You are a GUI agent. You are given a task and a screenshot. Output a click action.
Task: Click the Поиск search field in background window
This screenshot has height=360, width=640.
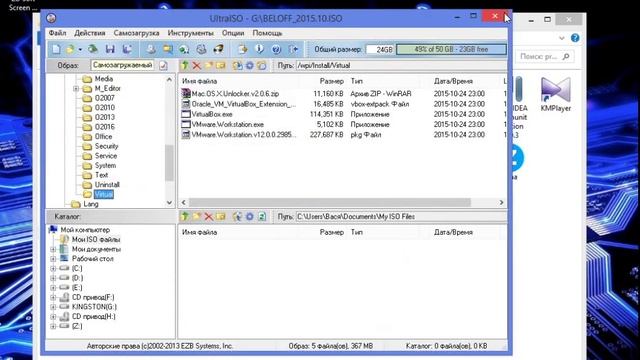pos(544,57)
